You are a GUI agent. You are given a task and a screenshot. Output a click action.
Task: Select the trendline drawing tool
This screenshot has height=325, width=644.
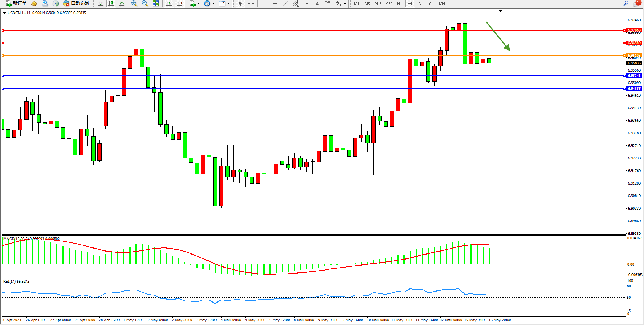285,3
